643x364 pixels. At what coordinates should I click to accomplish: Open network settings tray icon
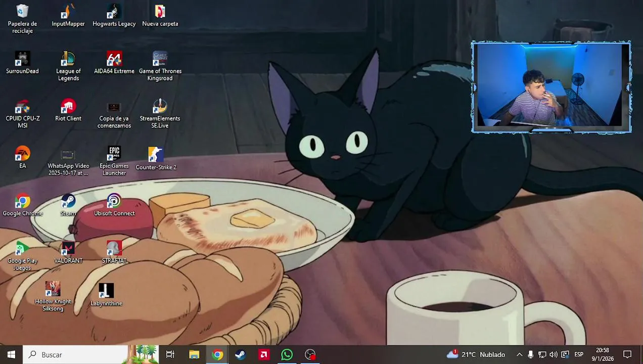542,354
